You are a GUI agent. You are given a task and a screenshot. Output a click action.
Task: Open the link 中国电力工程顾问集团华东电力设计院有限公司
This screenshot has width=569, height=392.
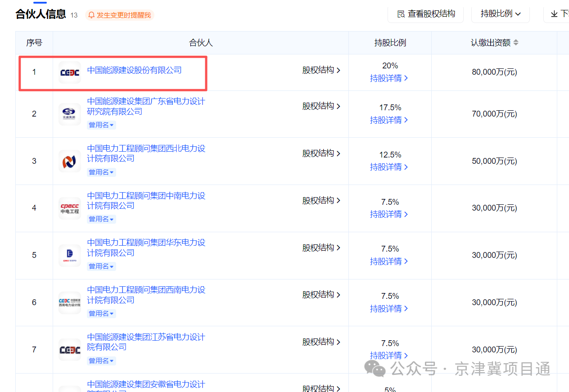146,248
